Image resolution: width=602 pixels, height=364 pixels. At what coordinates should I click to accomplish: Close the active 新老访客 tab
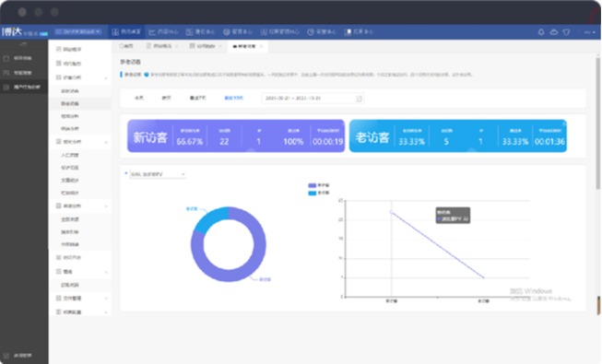click(262, 46)
